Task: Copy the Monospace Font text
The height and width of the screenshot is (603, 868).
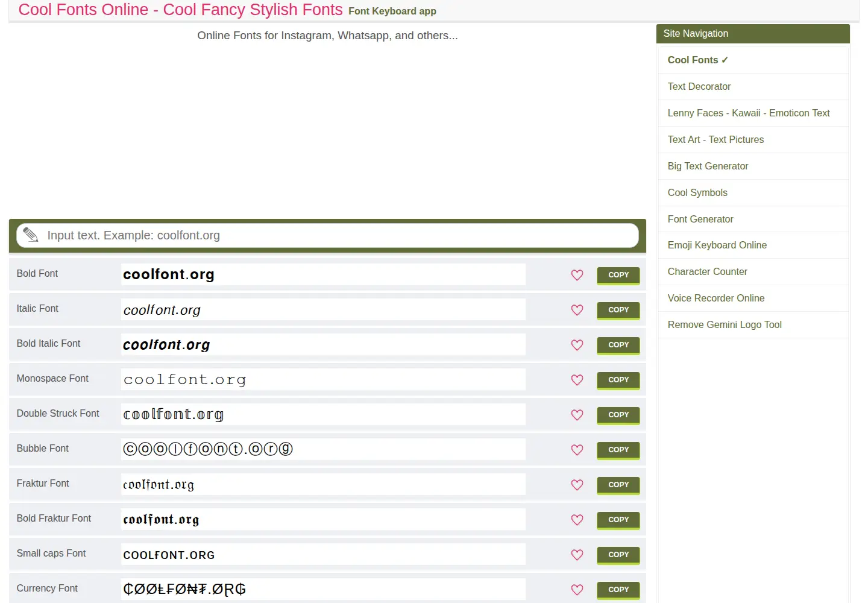Action: coord(618,380)
